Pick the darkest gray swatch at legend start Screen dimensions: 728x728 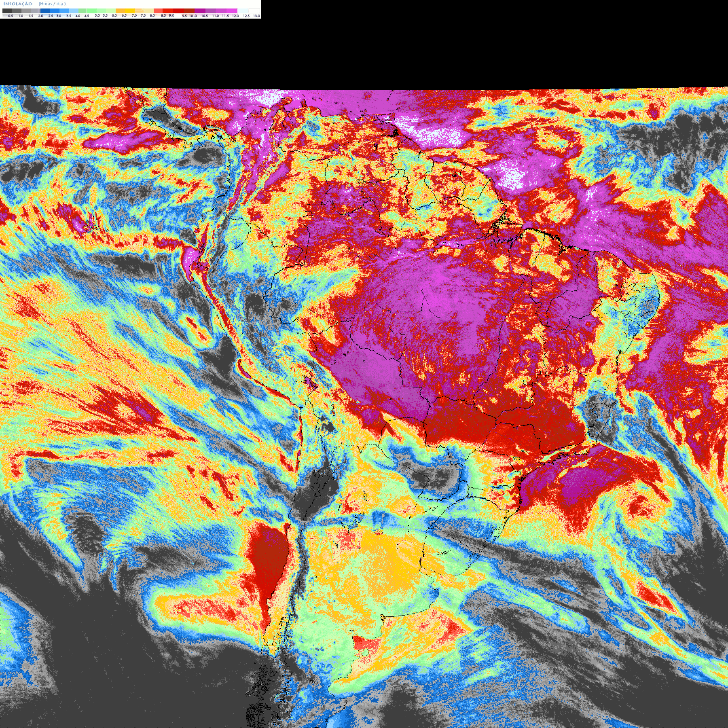[x=7, y=11]
